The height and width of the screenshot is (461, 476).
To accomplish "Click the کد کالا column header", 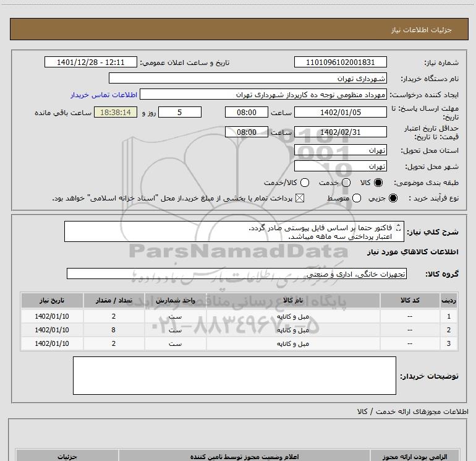I will [x=410, y=301].
